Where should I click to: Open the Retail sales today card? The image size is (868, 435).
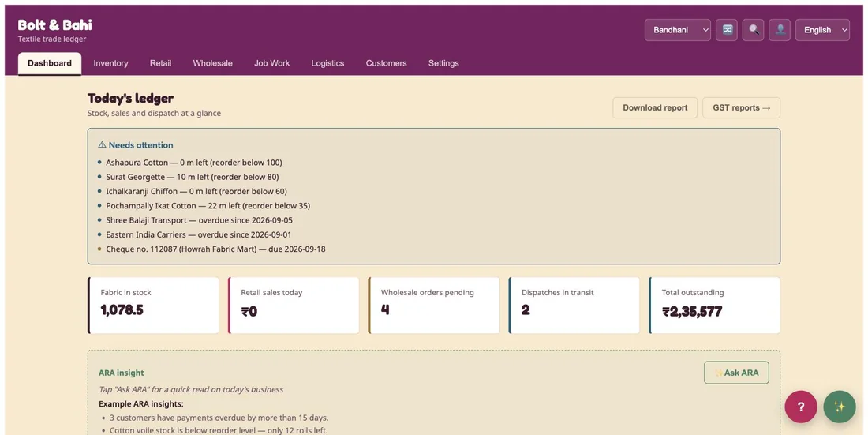tap(294, 306)
